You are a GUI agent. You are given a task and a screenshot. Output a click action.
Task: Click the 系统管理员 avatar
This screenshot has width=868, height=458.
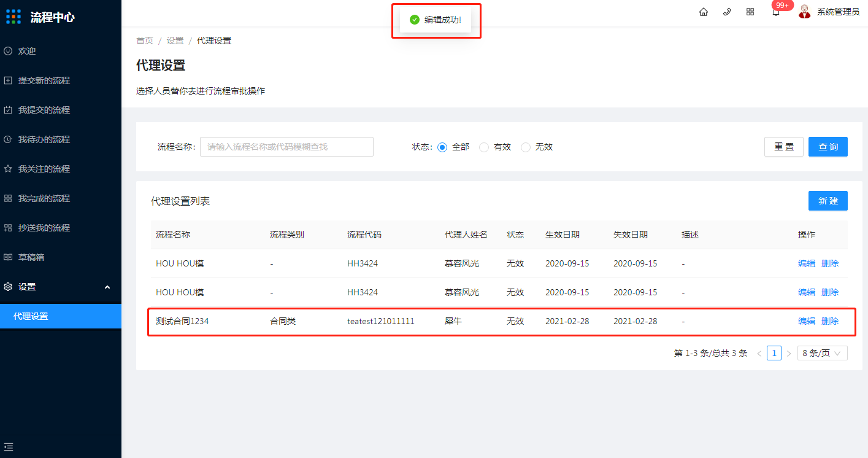805,12
